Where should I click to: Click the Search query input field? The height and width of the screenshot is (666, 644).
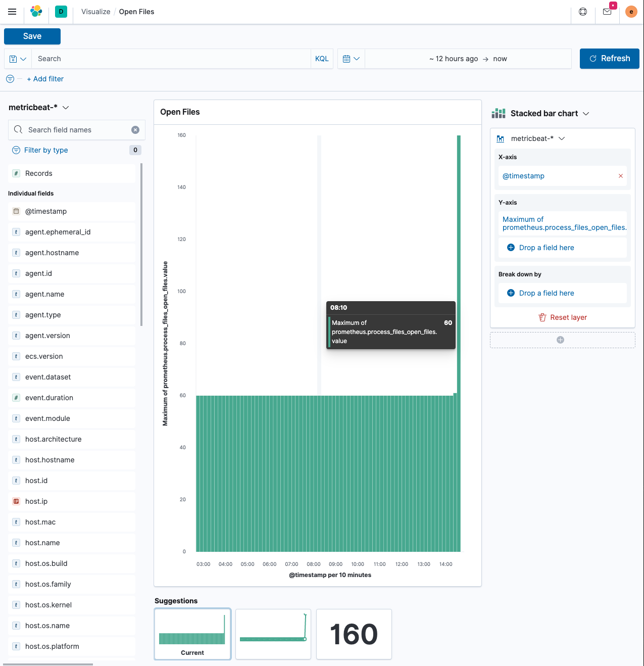pos(172,59)
